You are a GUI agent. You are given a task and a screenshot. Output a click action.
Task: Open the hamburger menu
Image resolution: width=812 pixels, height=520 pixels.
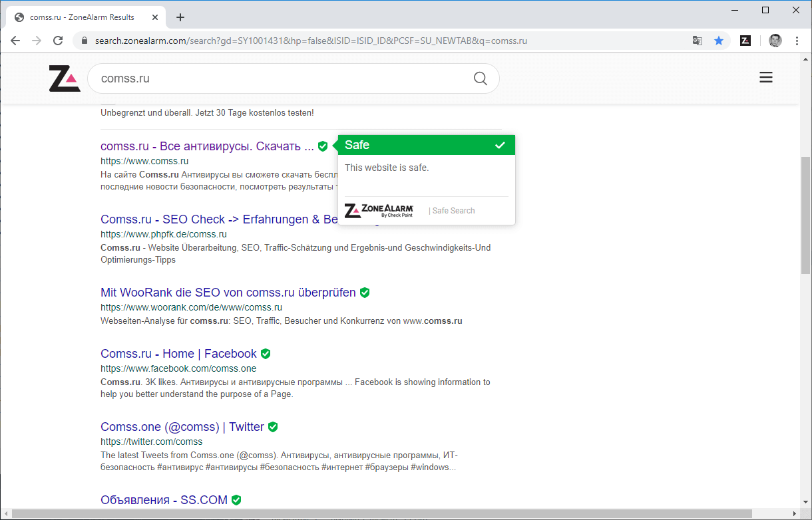(x=766, y=78)
